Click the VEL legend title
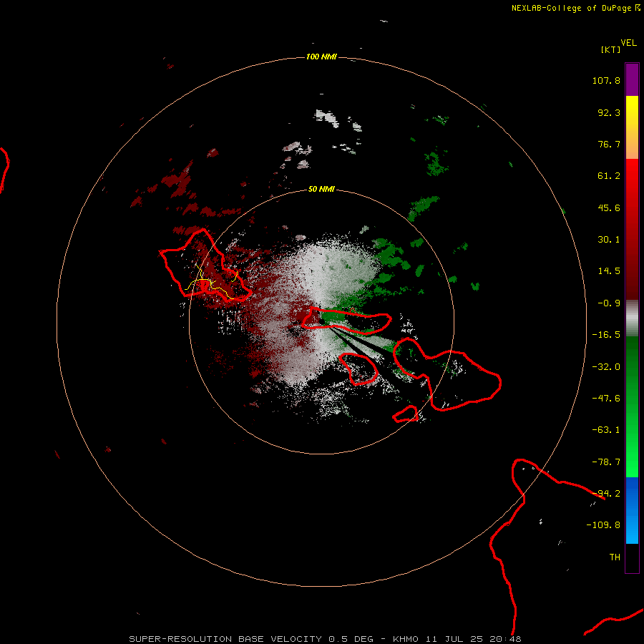Screen dimensions: 644x644 coord(629,43)
